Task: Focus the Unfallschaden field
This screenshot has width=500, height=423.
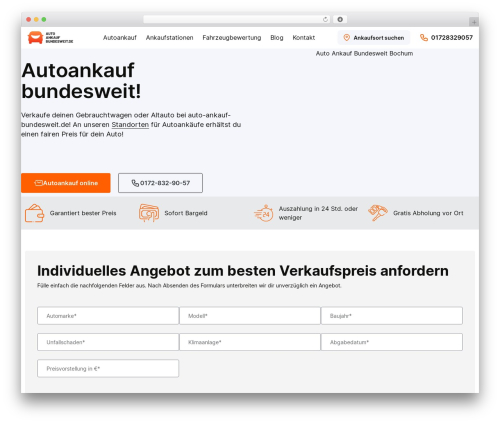Action: coord(108,342)
